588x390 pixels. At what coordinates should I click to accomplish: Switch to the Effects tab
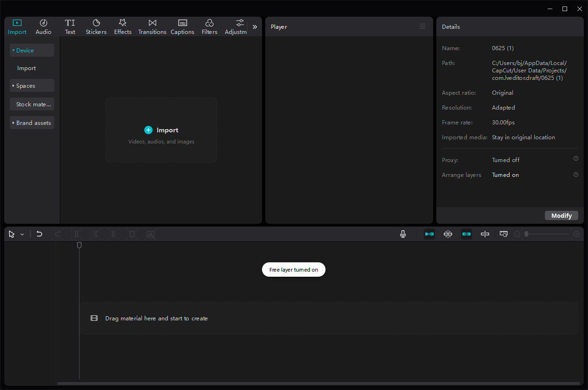point(123,27)
